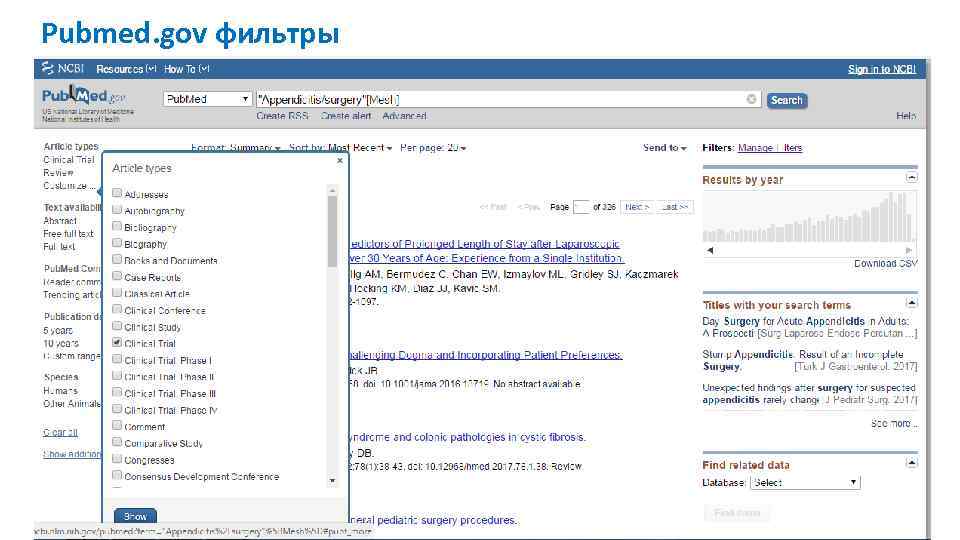This screenshot has height=540, width=960.
Task: Click right arrow under Results by year chart
Action: (x=909, y=250)
